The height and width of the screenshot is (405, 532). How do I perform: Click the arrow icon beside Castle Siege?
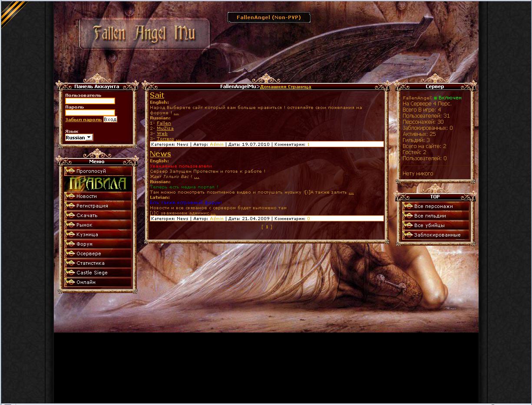pos(70,273)
